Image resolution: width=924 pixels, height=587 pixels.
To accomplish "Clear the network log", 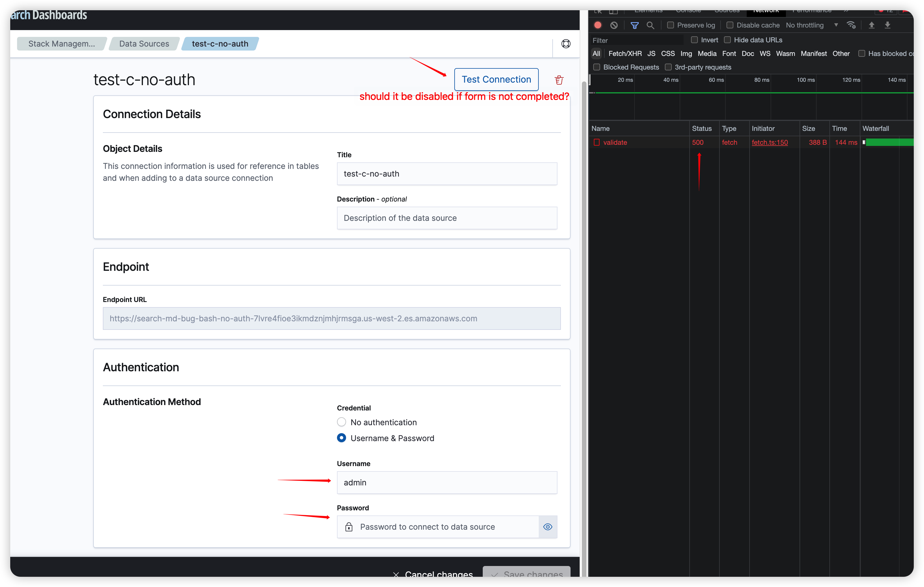I will tap(614, 25).
